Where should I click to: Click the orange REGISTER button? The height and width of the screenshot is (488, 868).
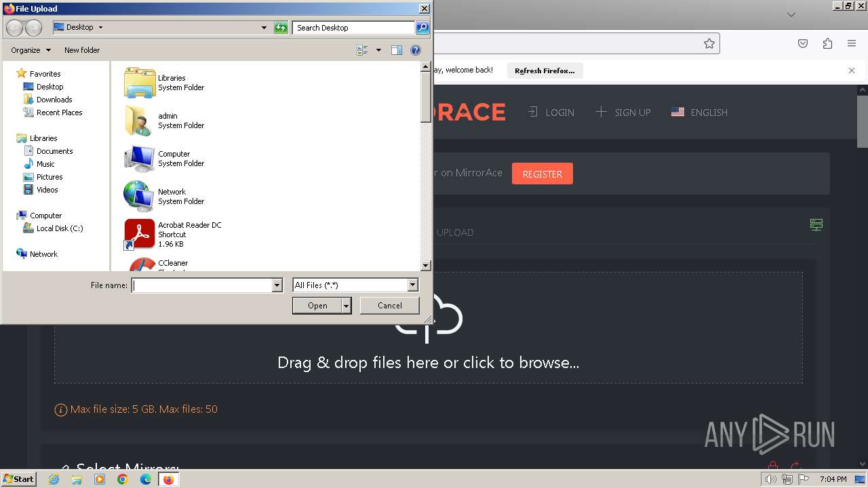click(x=542, y=174)
